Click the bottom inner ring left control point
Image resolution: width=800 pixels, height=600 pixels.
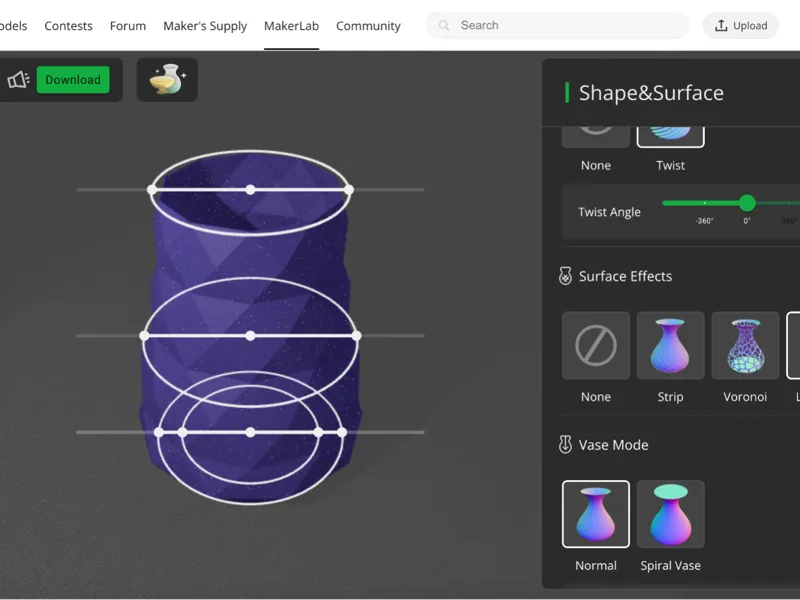pyautogui.click(x=182, y=432)
